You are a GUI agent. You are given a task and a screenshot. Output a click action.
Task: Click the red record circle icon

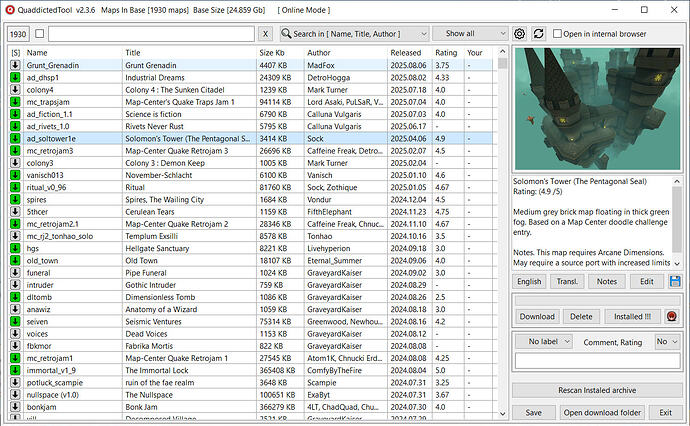(x=672, y=316)
